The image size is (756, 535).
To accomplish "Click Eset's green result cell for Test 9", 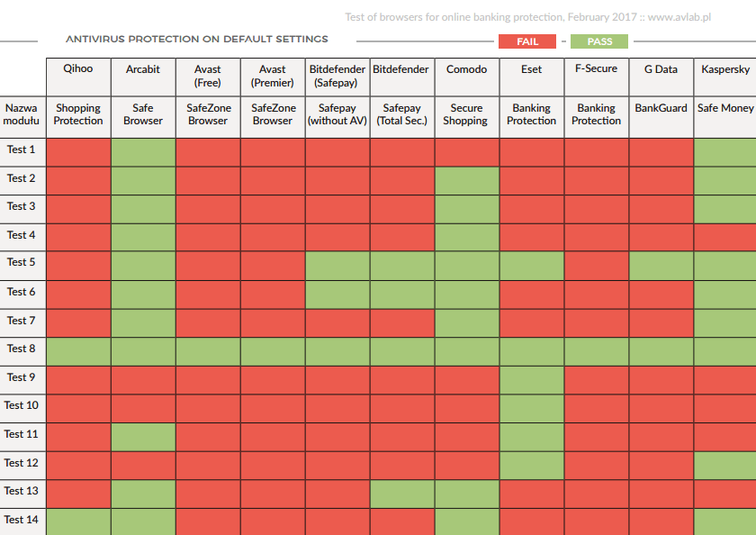I will 532,378.
